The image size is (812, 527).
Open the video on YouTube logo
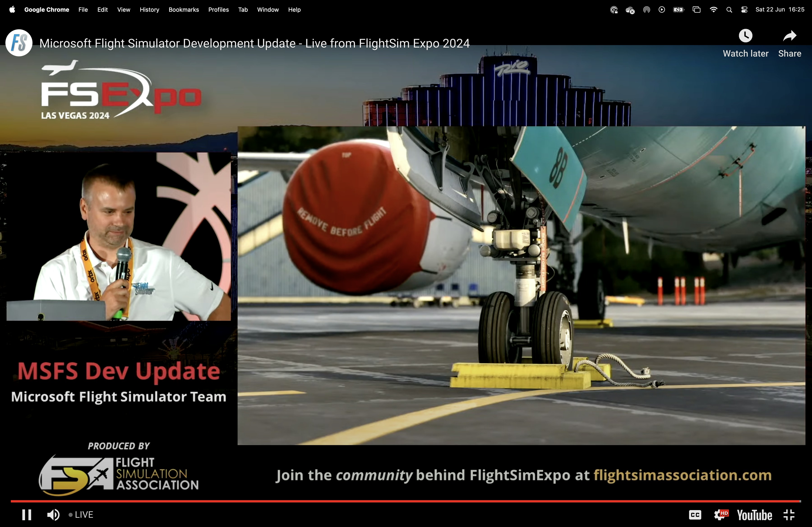click(x=754, y=515)
